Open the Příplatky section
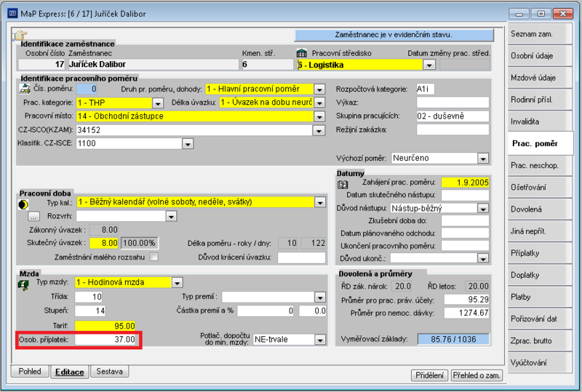Screen dimensions: 582x392 [x=539, y=253]
